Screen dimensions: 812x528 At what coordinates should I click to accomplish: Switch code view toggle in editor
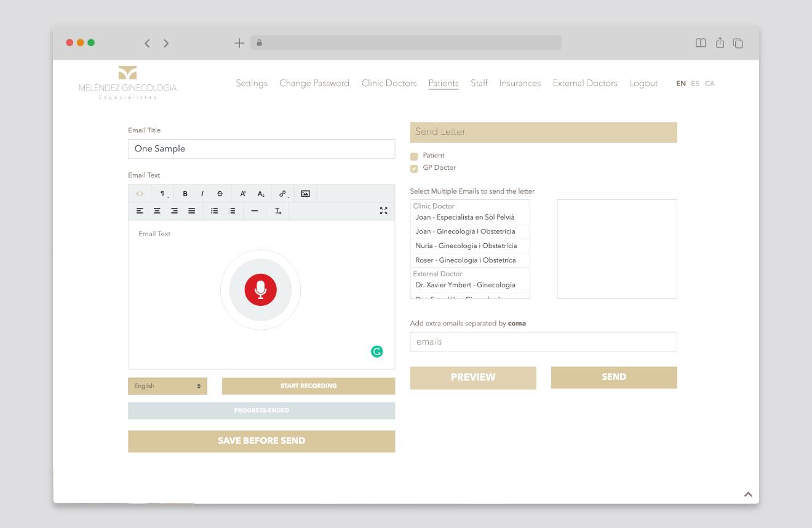(x=140, y=194)
